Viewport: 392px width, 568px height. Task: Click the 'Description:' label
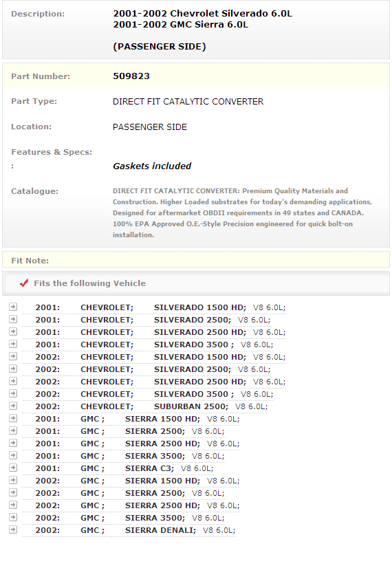[38, 14]
